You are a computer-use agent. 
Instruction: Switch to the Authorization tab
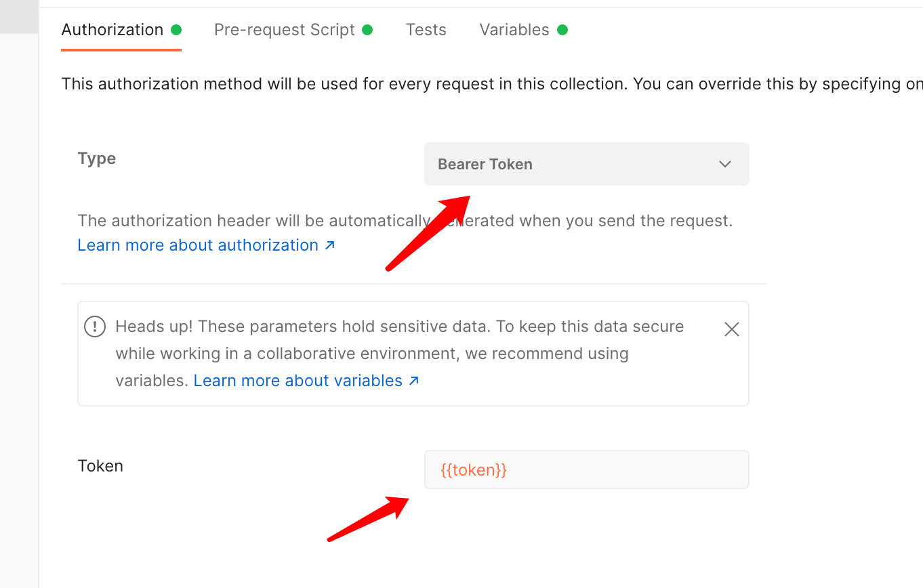pyautogui.click(x=112, y=30)
